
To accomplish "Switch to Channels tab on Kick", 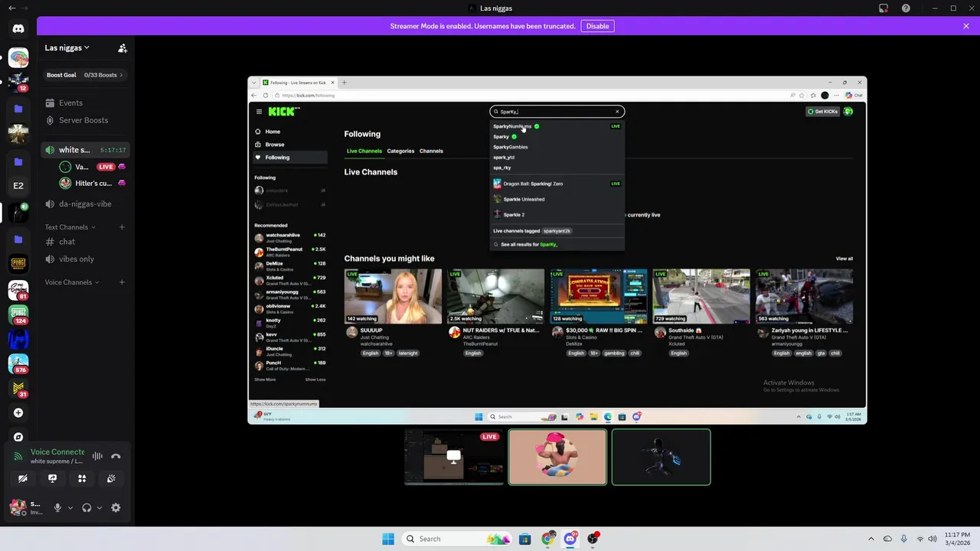I will pos(431,151).
